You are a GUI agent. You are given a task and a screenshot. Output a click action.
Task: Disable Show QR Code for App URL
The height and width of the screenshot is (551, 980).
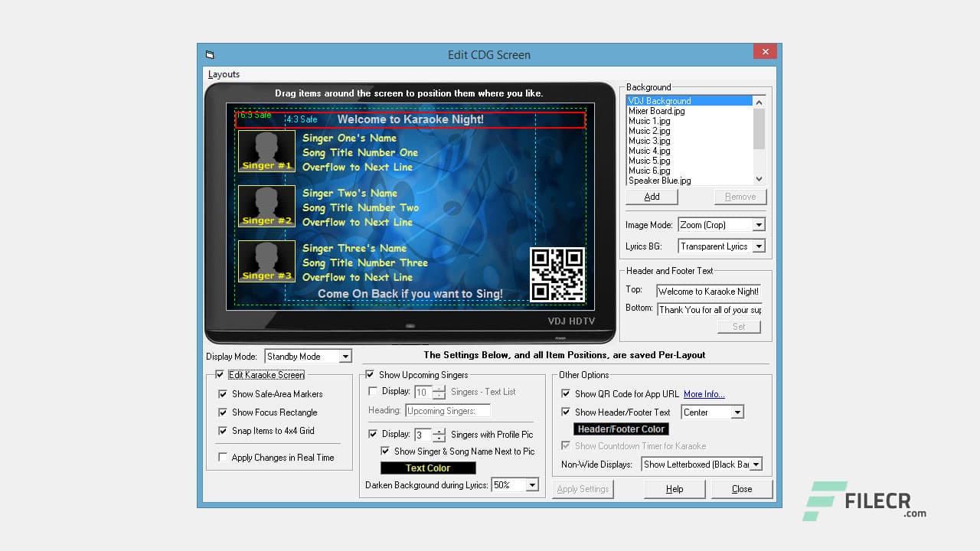[565, 393]
